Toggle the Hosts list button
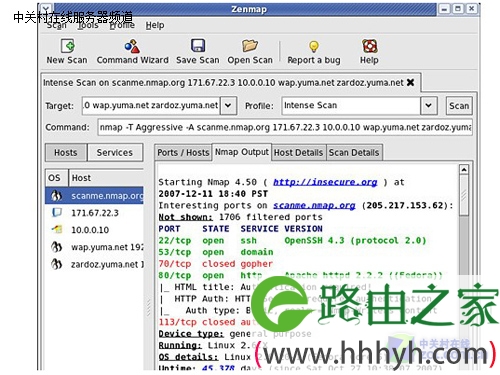Viewport: 500px width, 375px height. [x=66, y=153]
